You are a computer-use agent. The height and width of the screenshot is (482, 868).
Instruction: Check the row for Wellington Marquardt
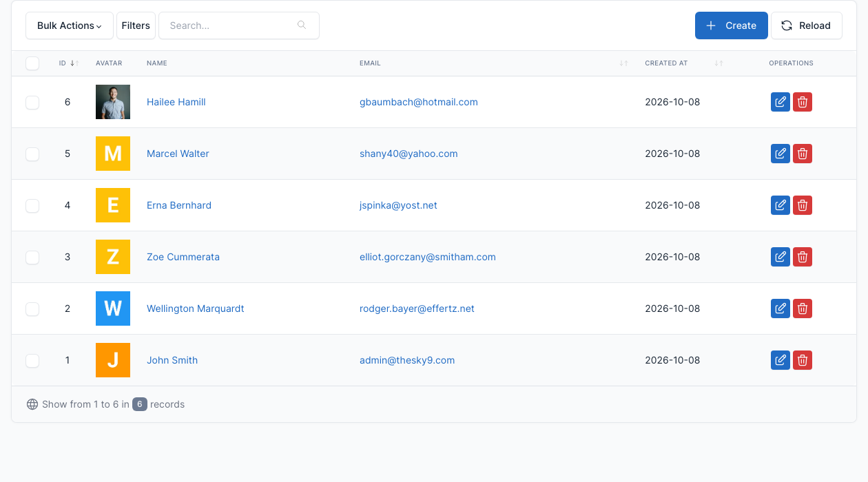(32, 308)
